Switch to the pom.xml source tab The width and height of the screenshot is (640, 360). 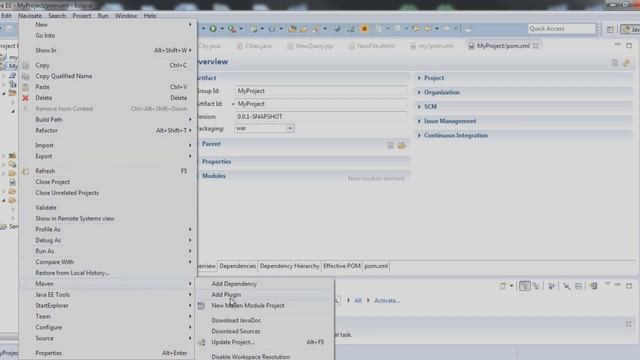pos(376,266)
